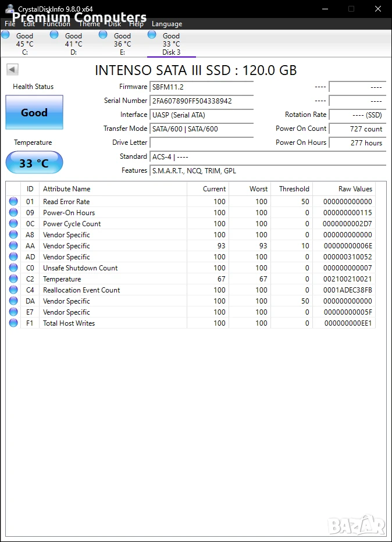Image resolution: width=392 pixels, height=542 pixels.
Task: Click status icon of Unsafe Shutdown Count row
Action: (x=13, y=268)
